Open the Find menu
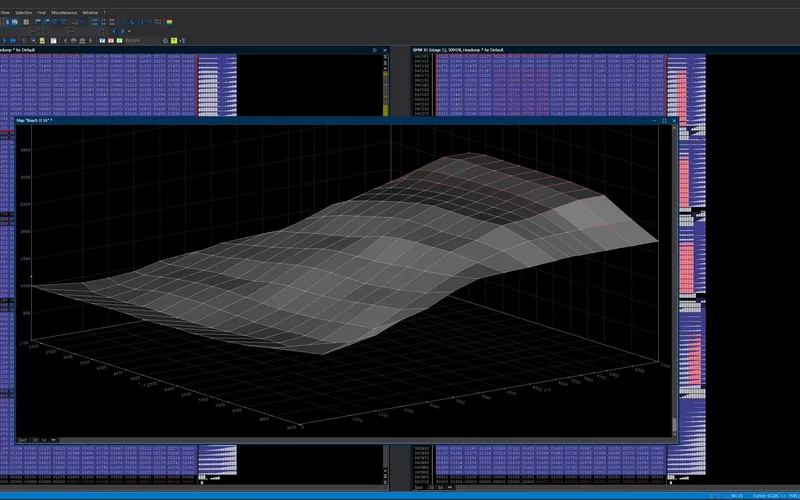Screen dimensions: 800x500 (x=41, y=12)
